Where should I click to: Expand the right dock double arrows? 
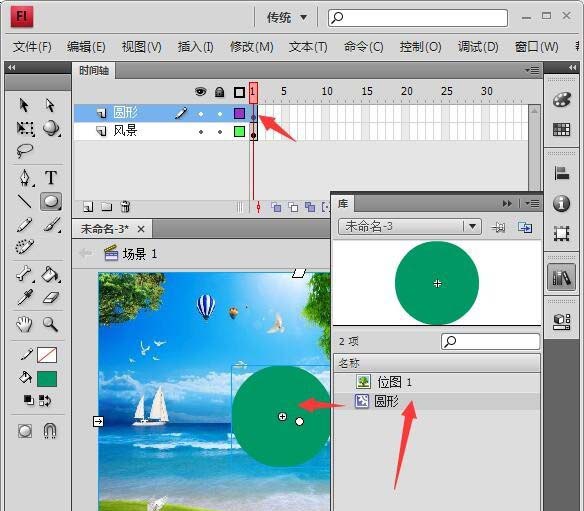pos(572,67)
